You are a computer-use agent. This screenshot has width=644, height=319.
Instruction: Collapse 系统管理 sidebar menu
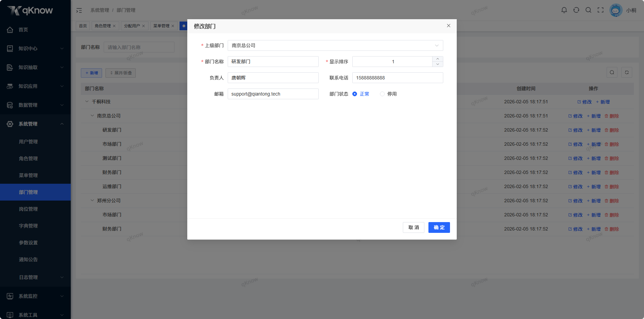coord(62,124)
